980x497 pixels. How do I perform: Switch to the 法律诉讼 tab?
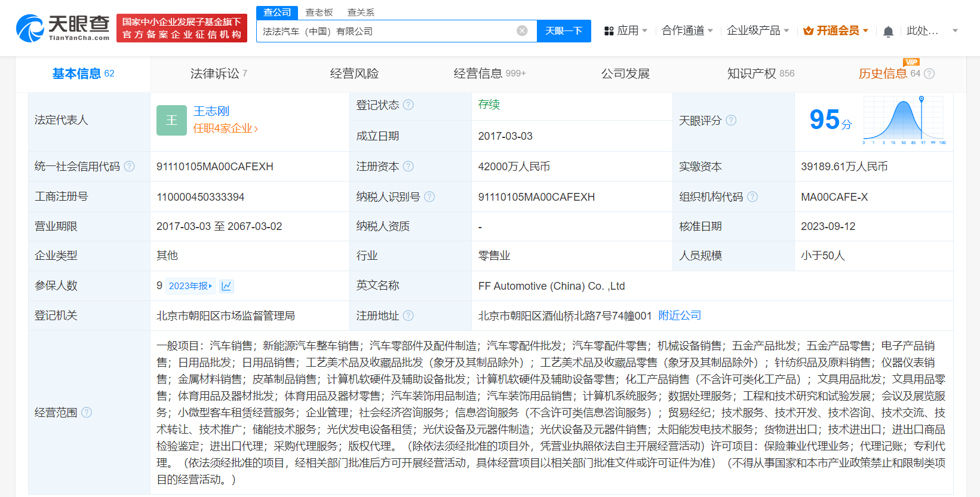point(218,73)
